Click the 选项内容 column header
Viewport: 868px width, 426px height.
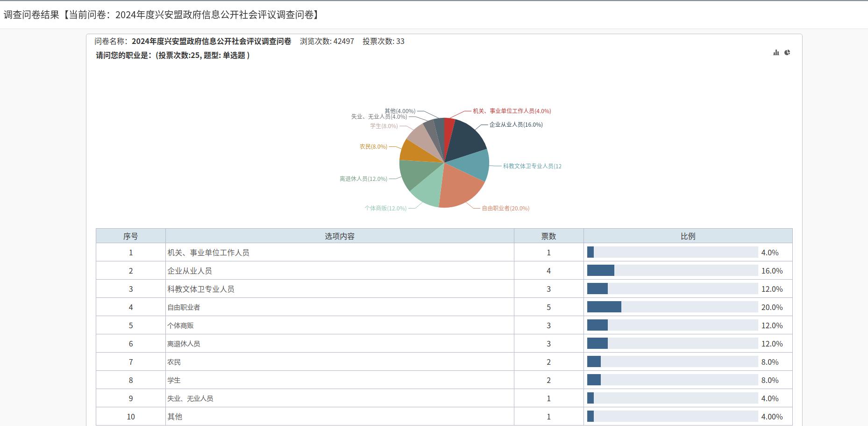[x=340, y=236]
